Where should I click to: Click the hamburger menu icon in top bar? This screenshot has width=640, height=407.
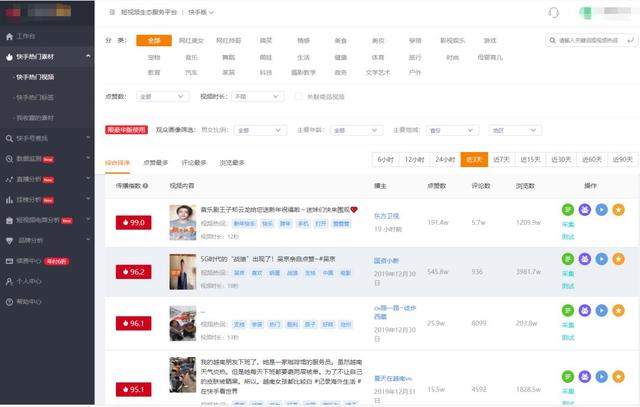tap(109, 12)
